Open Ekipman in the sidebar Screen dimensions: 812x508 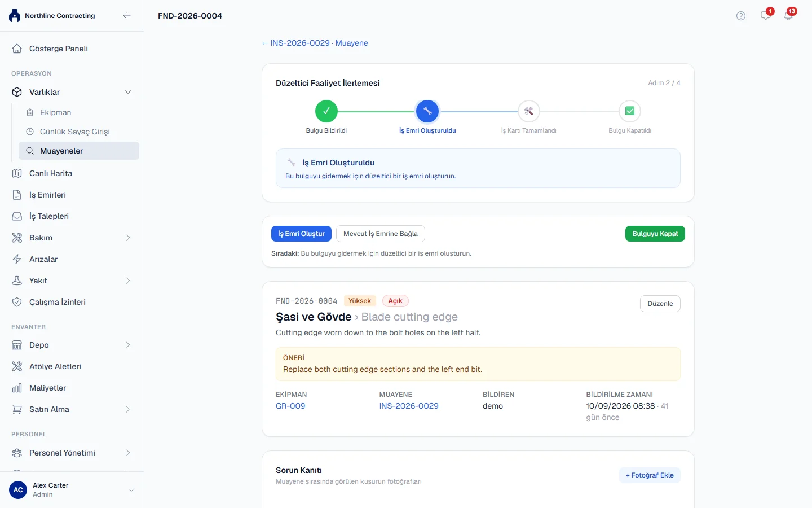click(x=79, y=112)
